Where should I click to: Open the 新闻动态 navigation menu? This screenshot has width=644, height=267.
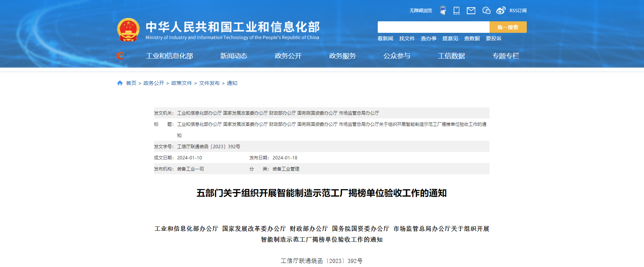[x=233, y=56]
